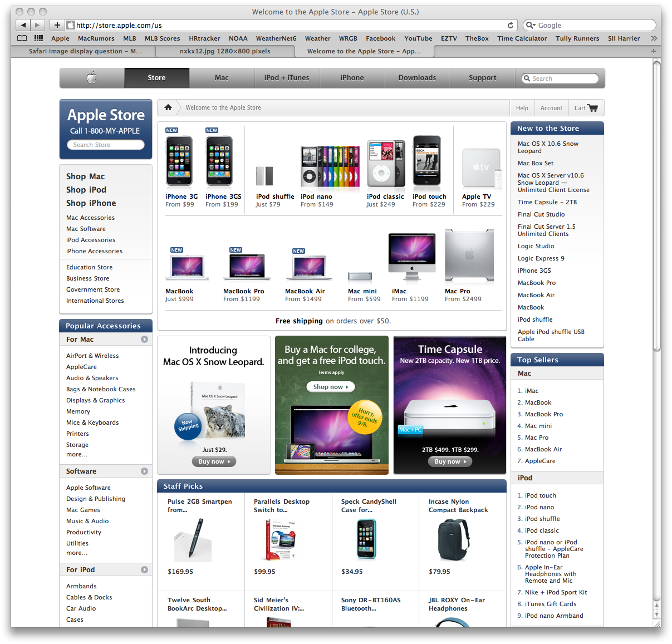Open a new tab with plus icon

[x=654, y=51]
